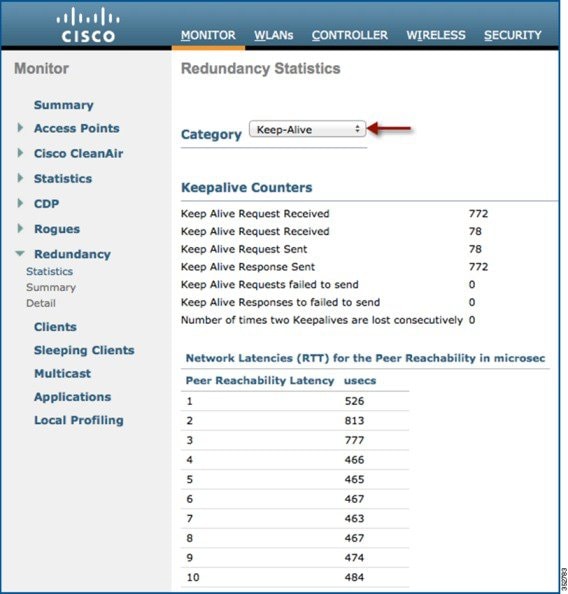Select Detail under Redundancy
568x594 pixels.
tap(41, 303)
